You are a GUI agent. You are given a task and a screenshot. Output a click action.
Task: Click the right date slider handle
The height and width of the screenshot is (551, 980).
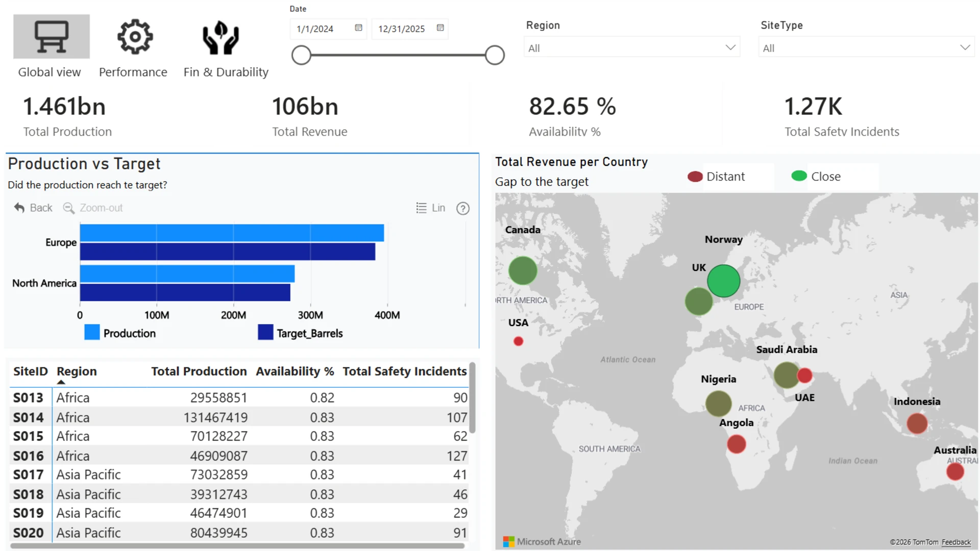pos(495,55)
